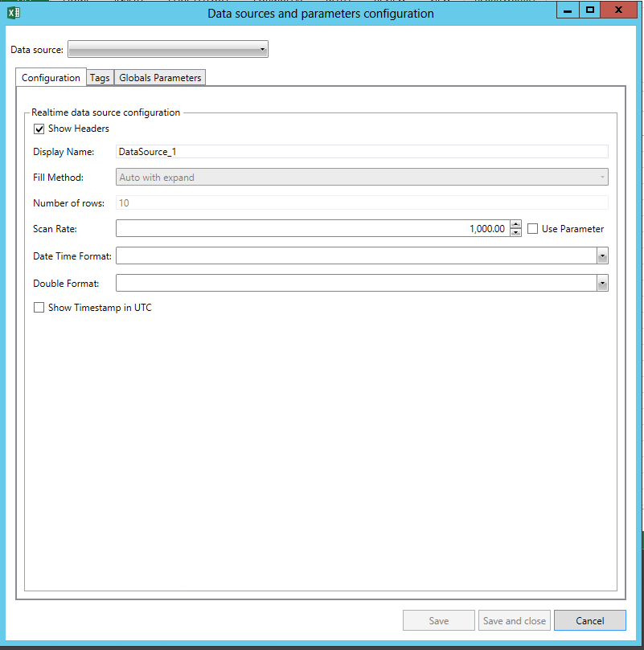
Task: Open the Data source dropdown
Action: click(x=167, y=50)
